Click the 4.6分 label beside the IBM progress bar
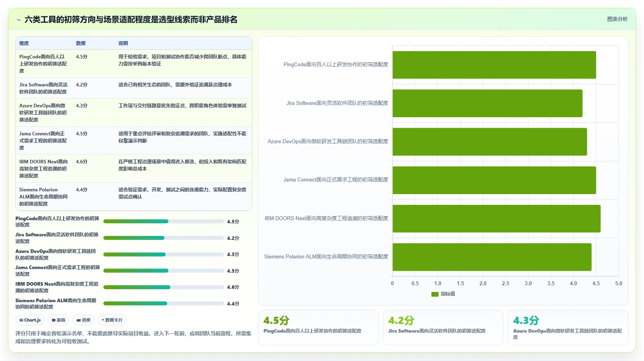 point(233,287)
